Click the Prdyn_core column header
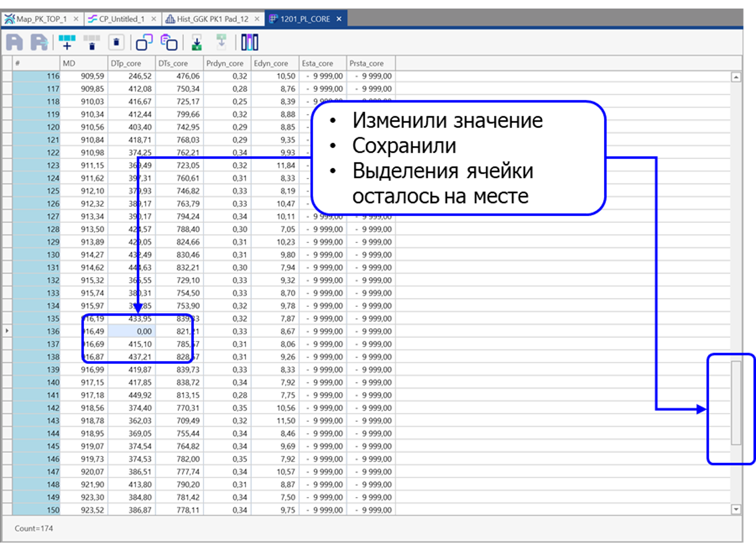 tap(227, 63)
